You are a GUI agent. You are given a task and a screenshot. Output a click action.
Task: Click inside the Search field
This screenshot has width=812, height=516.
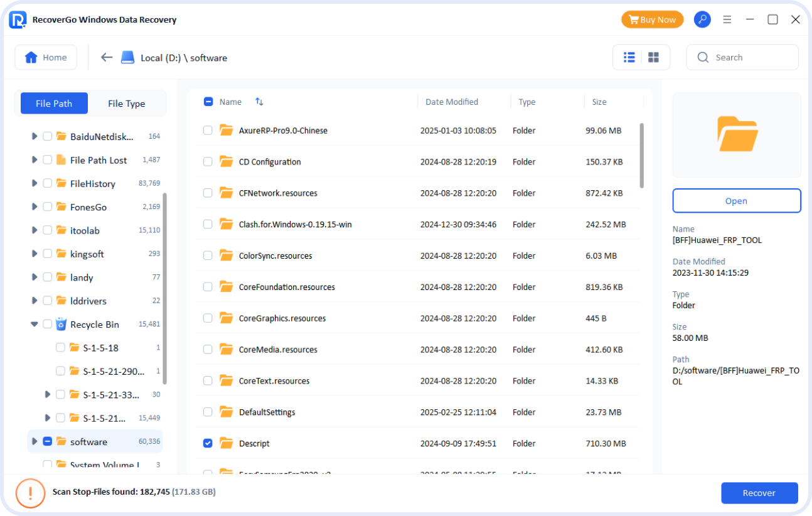(740, 56)
